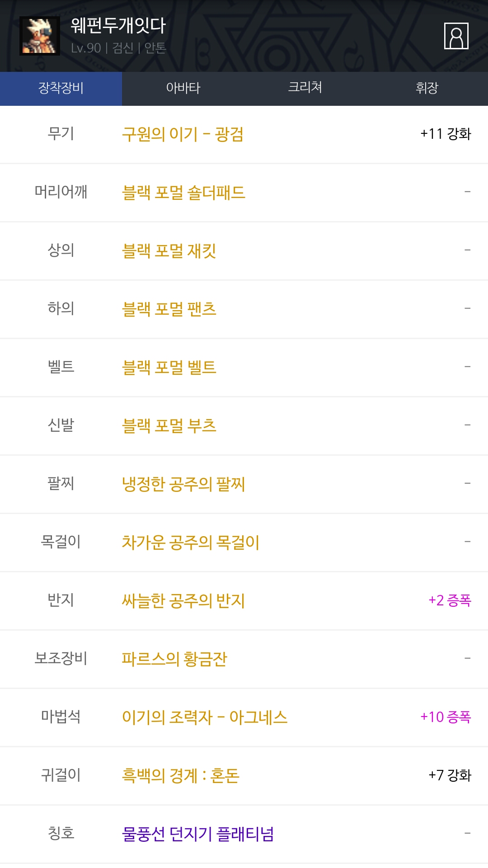Open 냉정한 공주의 팔찌 bracelet item

183,484
